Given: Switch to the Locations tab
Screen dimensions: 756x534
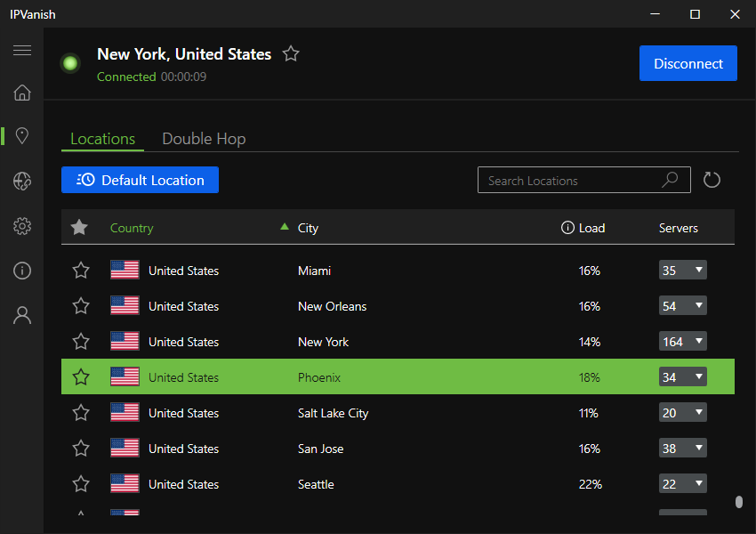Looking at the screenshot, I should [x=102, y=139].
